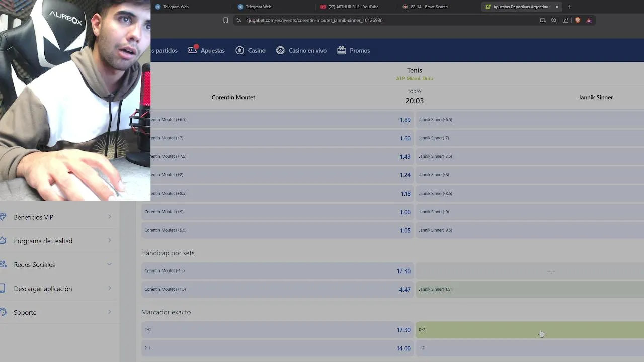Image resolution: width=644 pixels, height=362 pixels.
Task: Choose exact score 2-0 at 17.30
Action: (277, 330)
